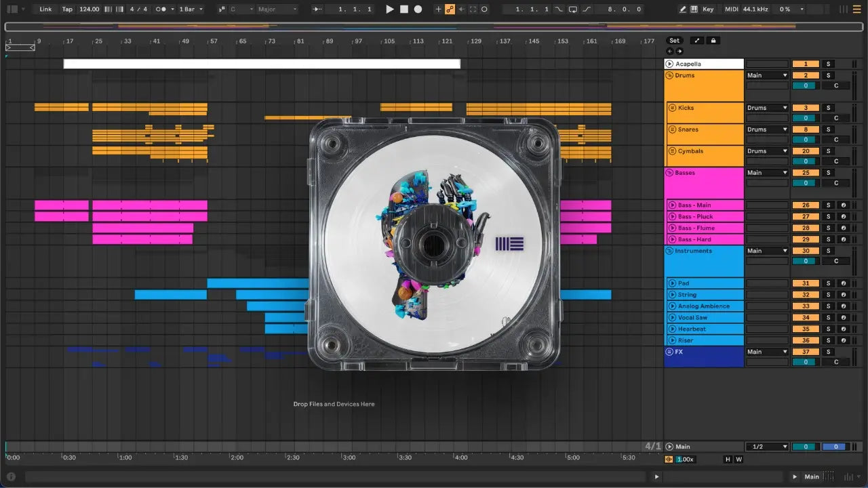Image resolution: width=868 pixels, height=488 pixels.
Task: Click the Stop button in transport
Action: (404, 9)
